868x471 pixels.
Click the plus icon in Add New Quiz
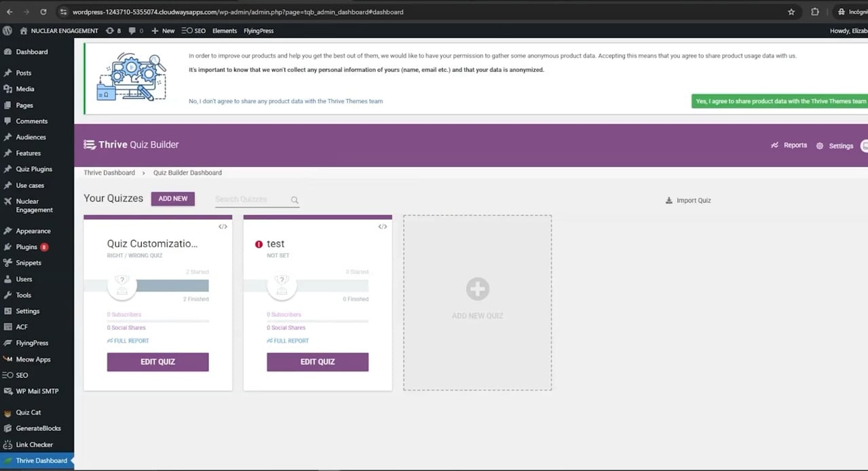[477, 289]
